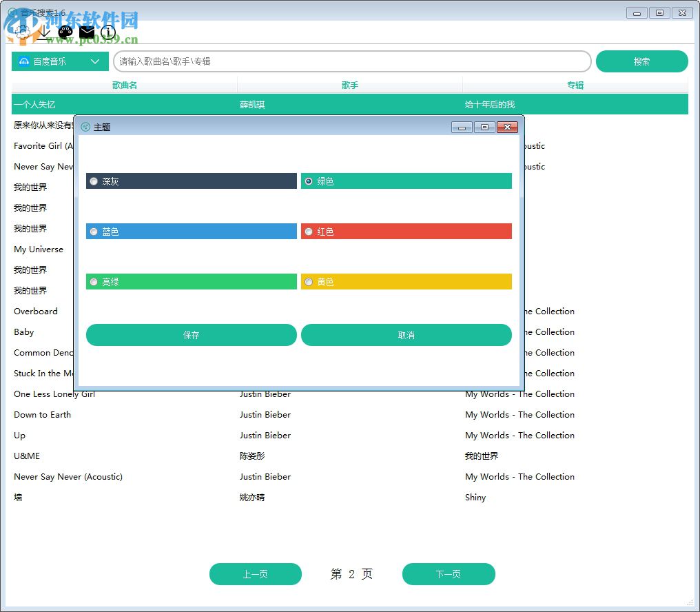Image resolution: width=700 pixels, height=612 pixels.
Task: Click the 歌曲名 column header
Action: point(125,85)
